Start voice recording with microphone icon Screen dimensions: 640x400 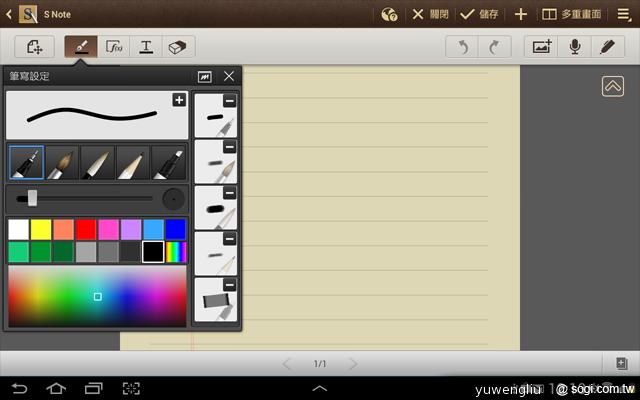(575, 47)
